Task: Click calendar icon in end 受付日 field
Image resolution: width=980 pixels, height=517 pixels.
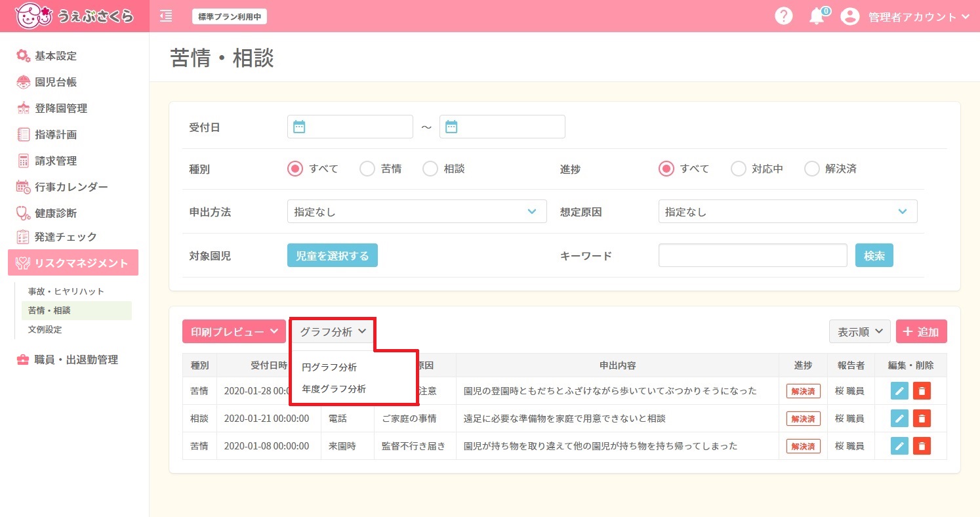Action: 451,127
